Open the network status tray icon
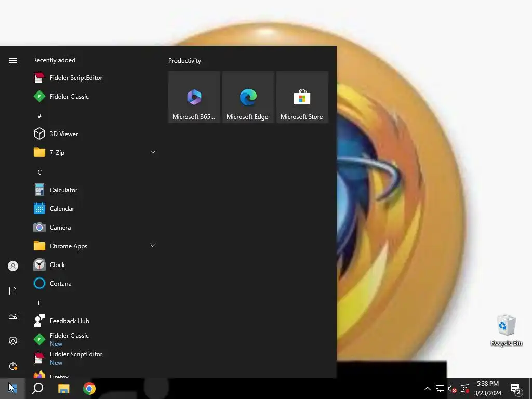 tap(440, 389)
